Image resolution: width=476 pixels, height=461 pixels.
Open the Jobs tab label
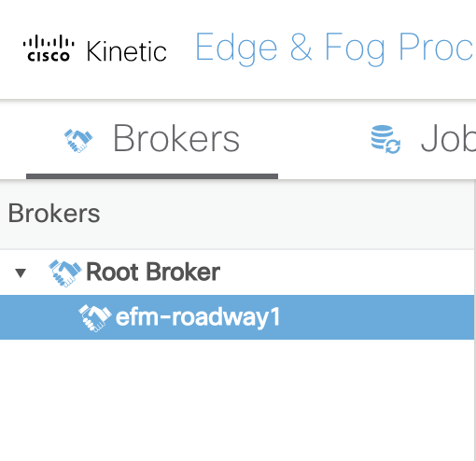[x=448, y=138]
